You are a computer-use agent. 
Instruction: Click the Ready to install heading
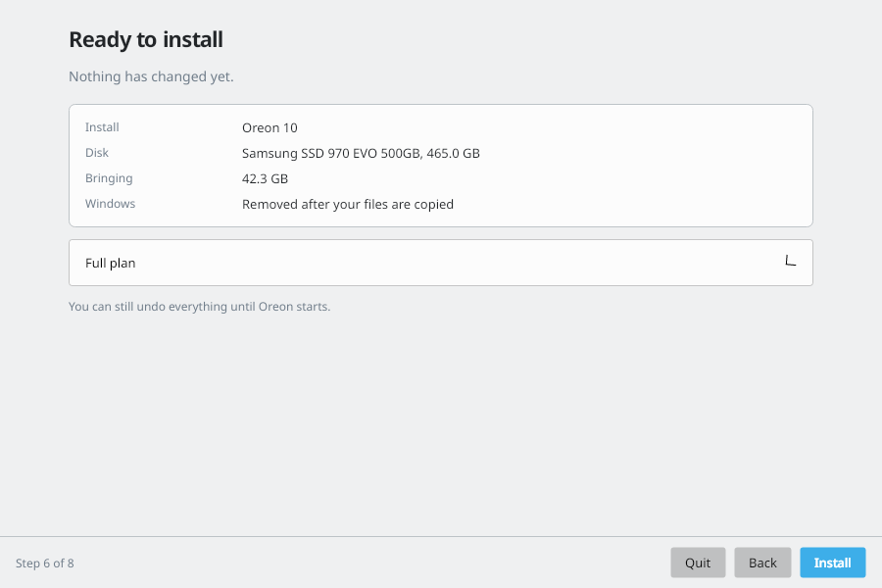tap(146, 40)
